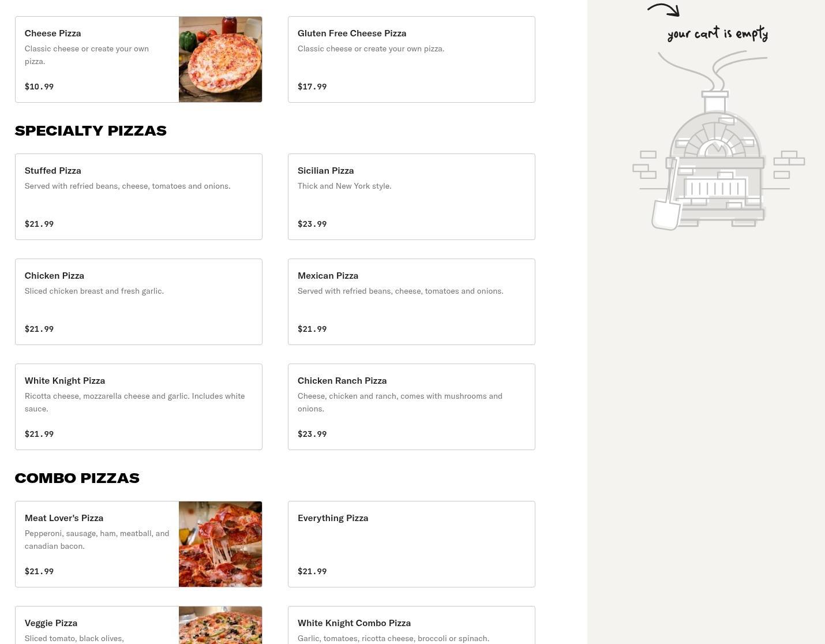
Task: Choose the Sicilian Pizza item
Action: click(411, 197)
